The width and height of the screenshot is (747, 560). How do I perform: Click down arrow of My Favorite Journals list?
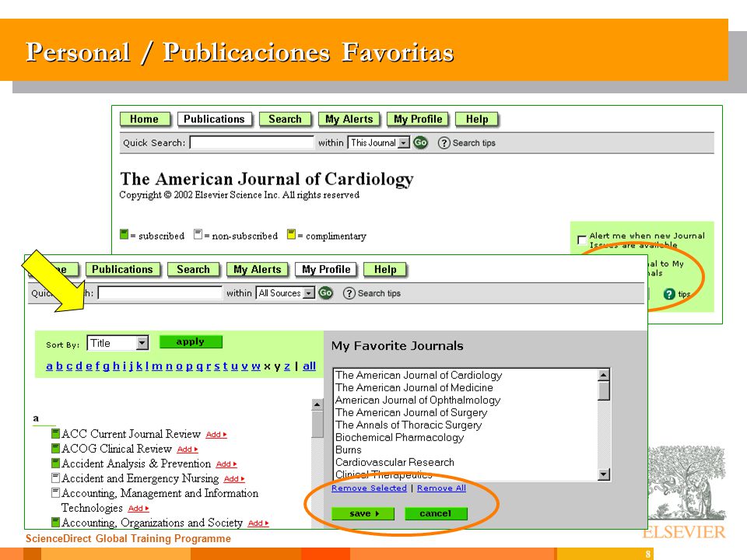[x=604, y=474]
